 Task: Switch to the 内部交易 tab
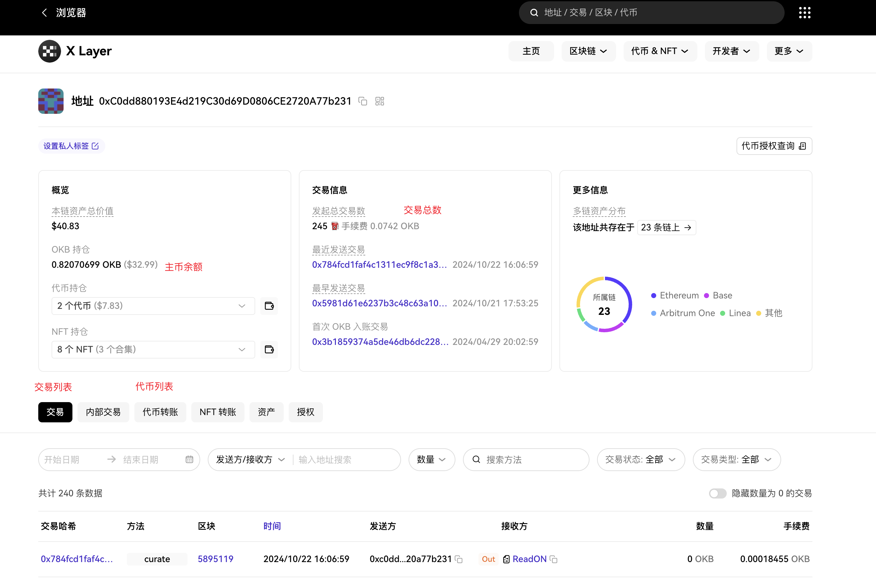point(103,412)
